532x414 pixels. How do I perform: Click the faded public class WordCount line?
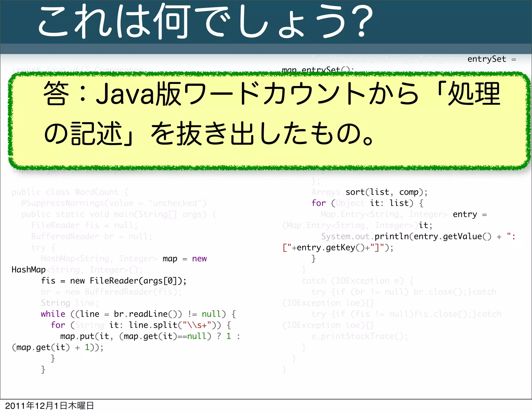pos(70,192)
